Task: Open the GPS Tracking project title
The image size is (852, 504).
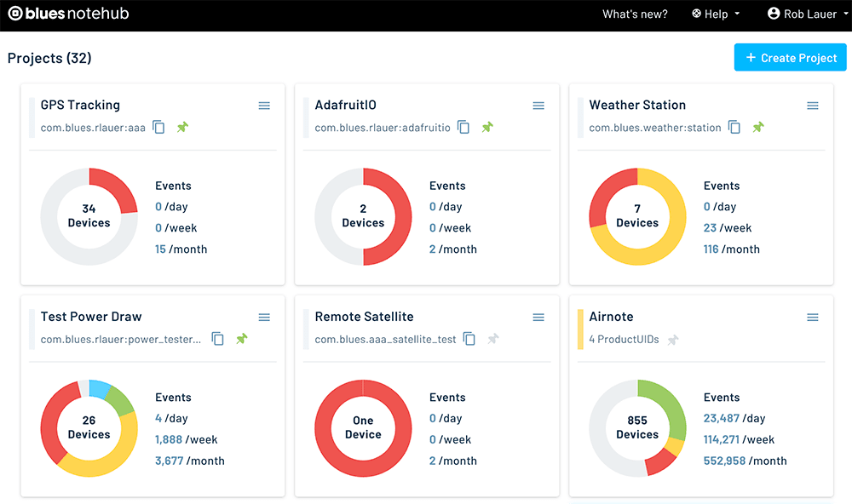Action: (x=80, y=105)
